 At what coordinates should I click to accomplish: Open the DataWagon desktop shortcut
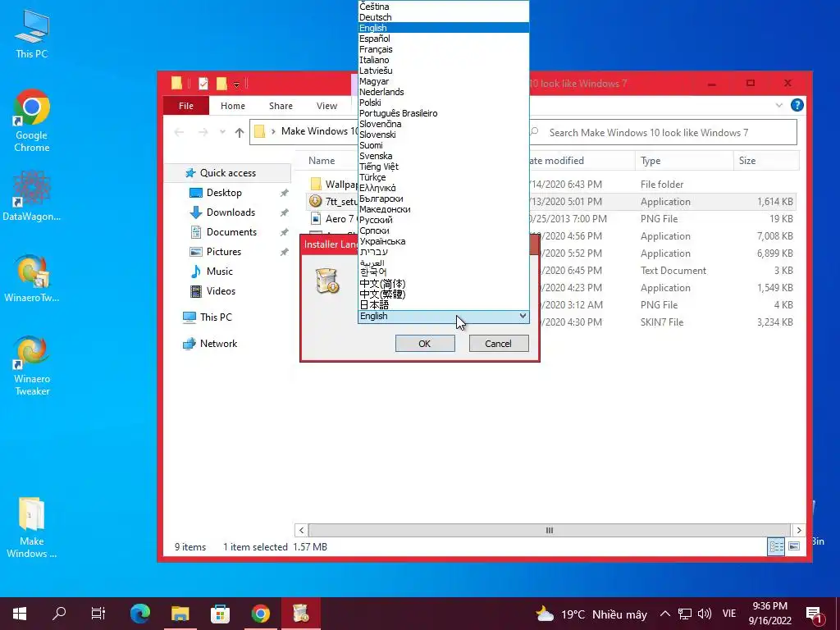pyautogui.click(x=32, y=196)
